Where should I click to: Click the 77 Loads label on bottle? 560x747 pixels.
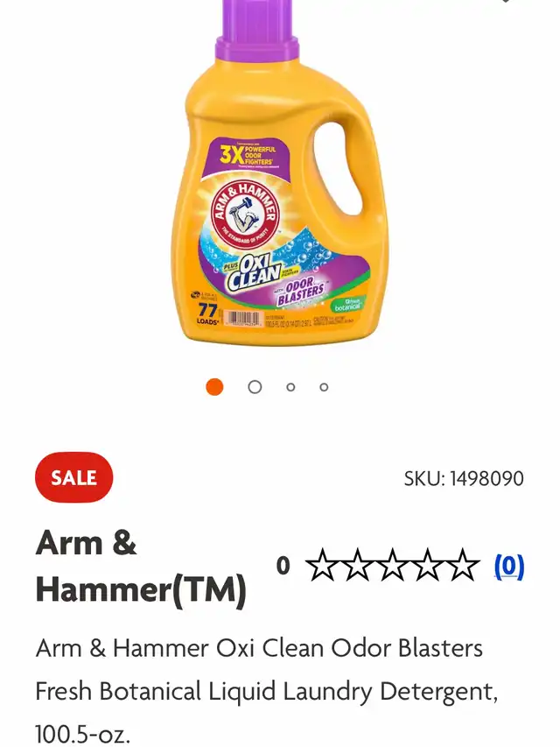[x=208, y=314]
